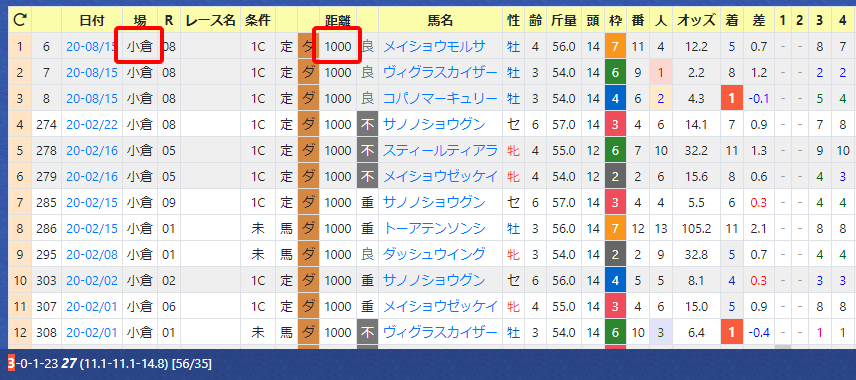This screenshot has height=380, width=856.
Task: Click the 性 column header
Action: [513, 21]
